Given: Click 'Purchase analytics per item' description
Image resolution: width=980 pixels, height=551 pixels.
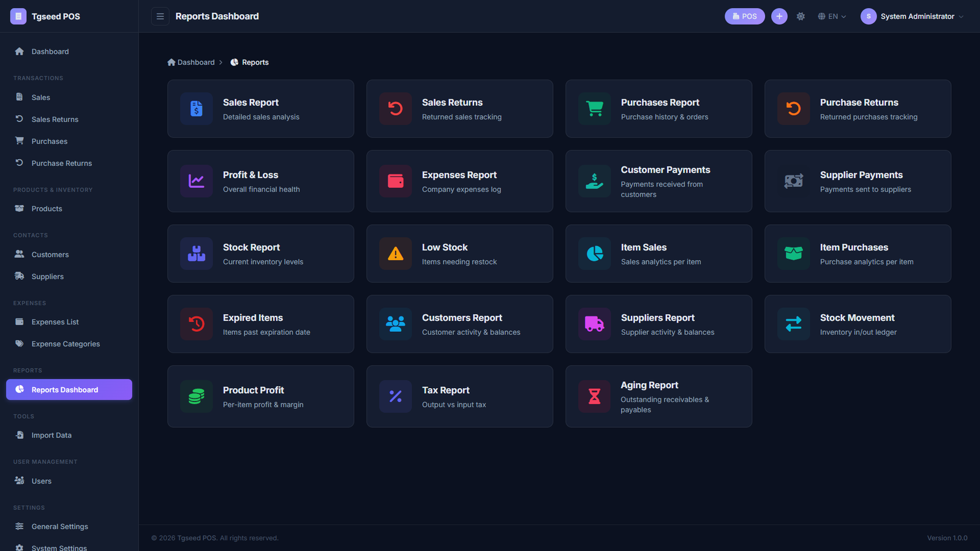Looking at the screenshot, I should pos(867,262).
